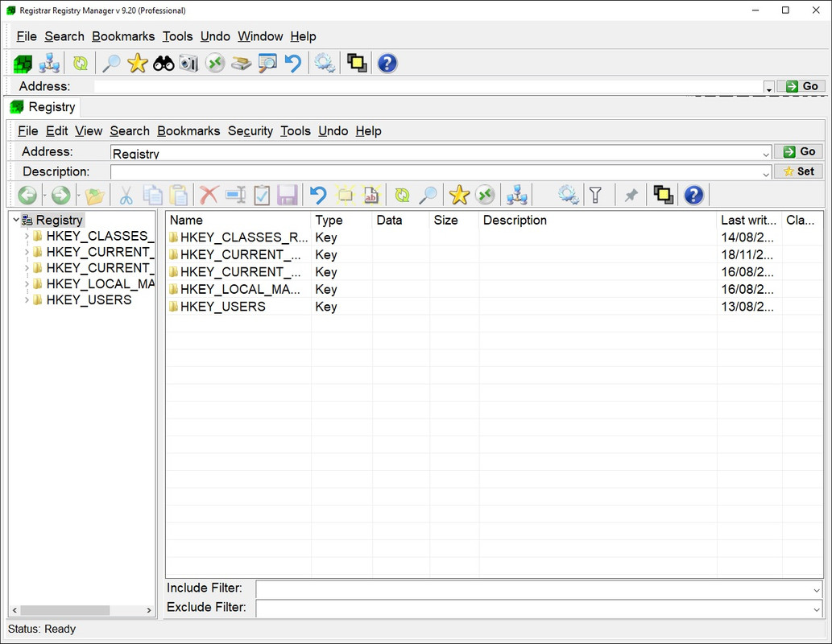Expand HKEY_LOCAL_MA node in tree
This screenshot has width=832, height=644.
pos(27,284)
